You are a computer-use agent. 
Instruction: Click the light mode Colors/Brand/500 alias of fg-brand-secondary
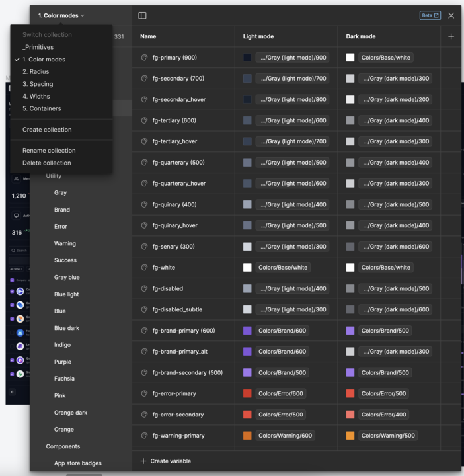point(282,372)
